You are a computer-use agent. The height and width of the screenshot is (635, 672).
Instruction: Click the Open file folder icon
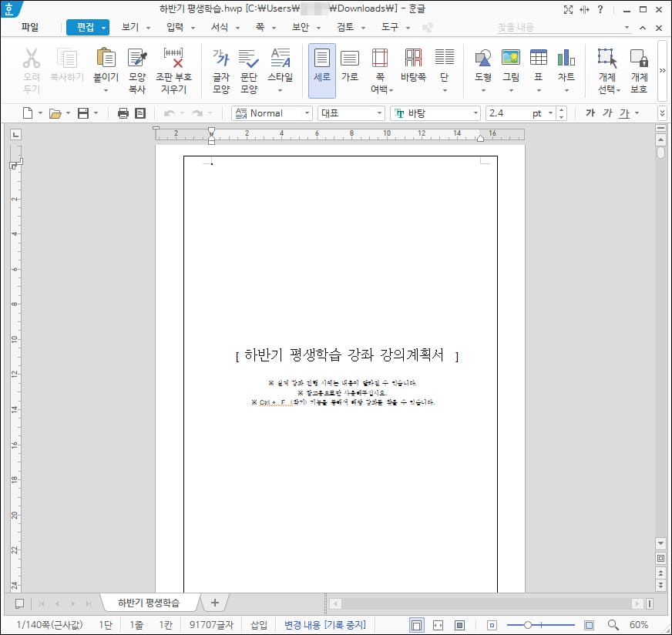[x=55, y=113]
